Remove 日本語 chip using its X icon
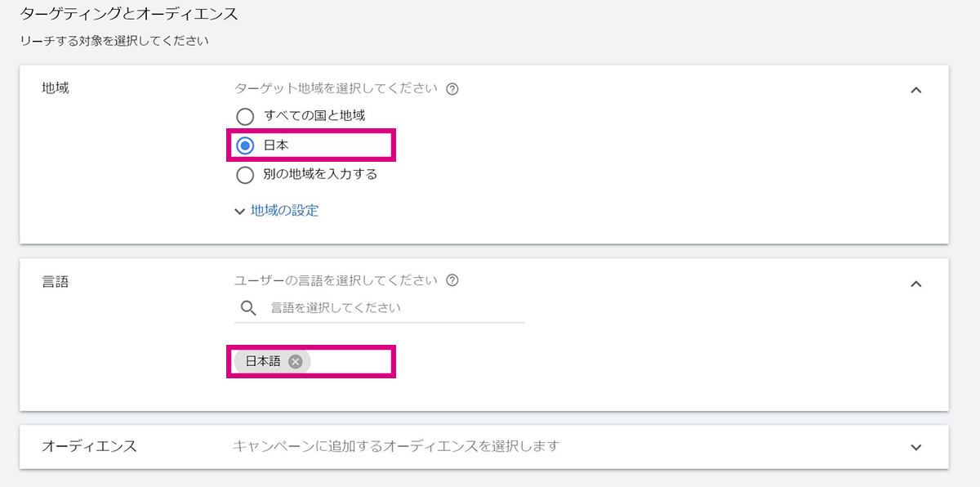 click(x=296, y=361)
